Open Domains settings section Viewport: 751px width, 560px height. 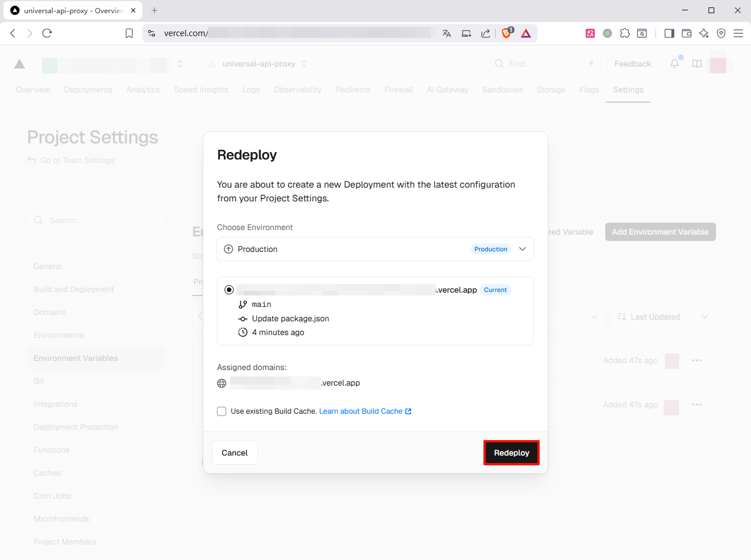click(x=50, y=312)
